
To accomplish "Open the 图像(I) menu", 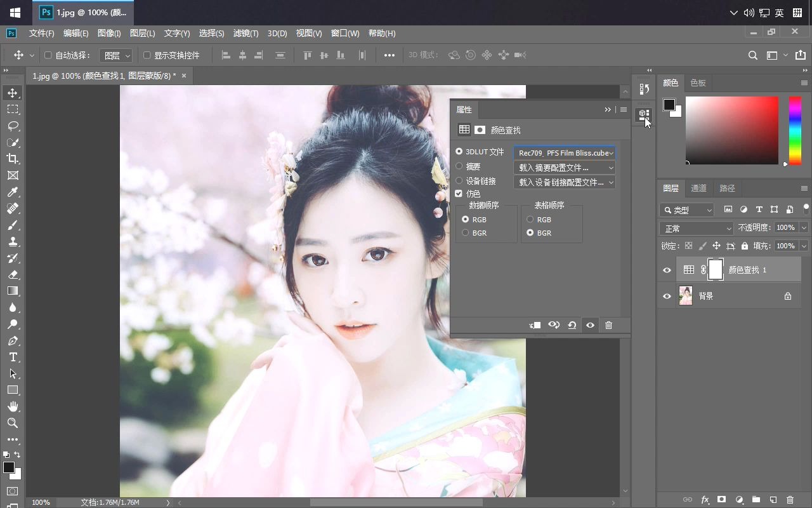I will point(109,33).
